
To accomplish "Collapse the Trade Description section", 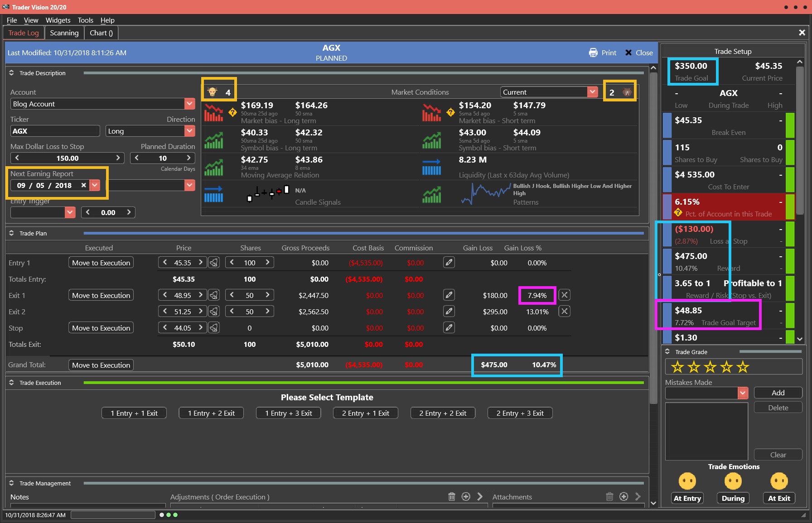I will coord(11,73).
